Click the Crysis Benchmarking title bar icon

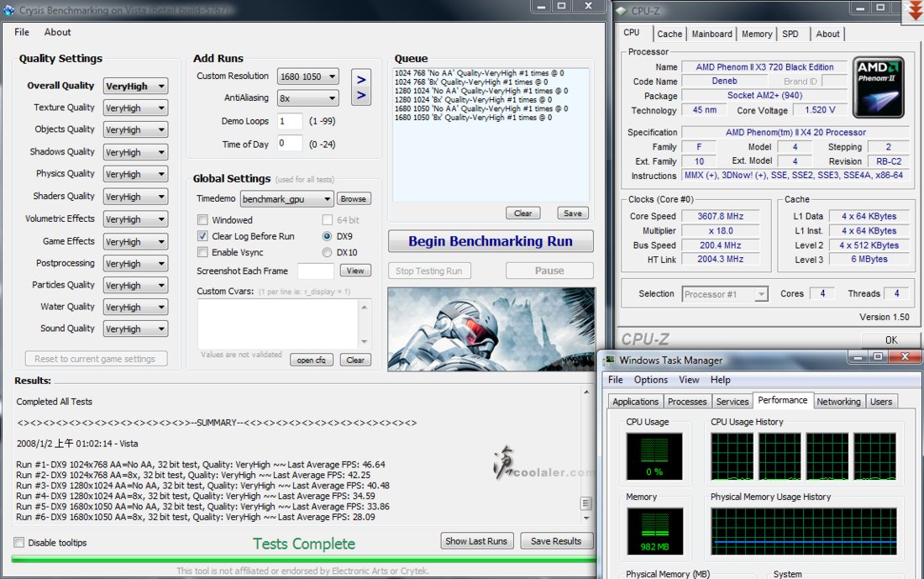(x=9, y=10)
